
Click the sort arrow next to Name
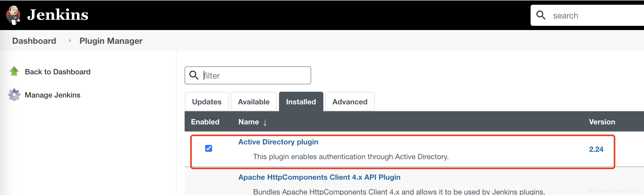[x=265, y=122]
